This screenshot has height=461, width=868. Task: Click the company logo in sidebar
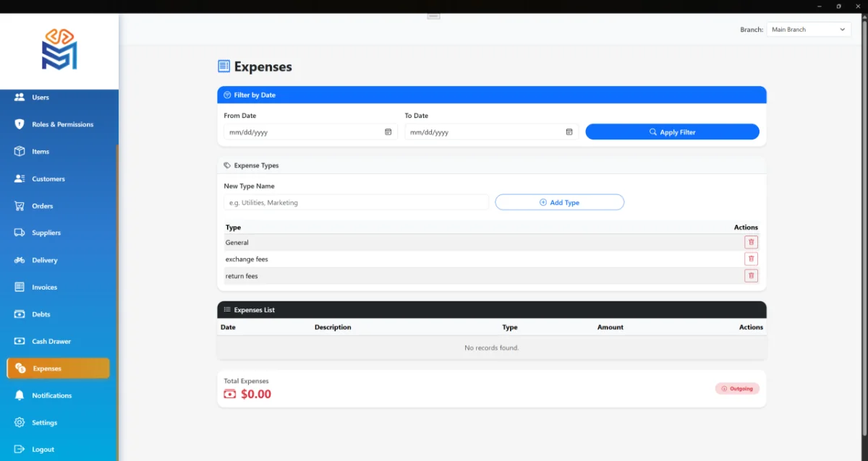(59, 49)
